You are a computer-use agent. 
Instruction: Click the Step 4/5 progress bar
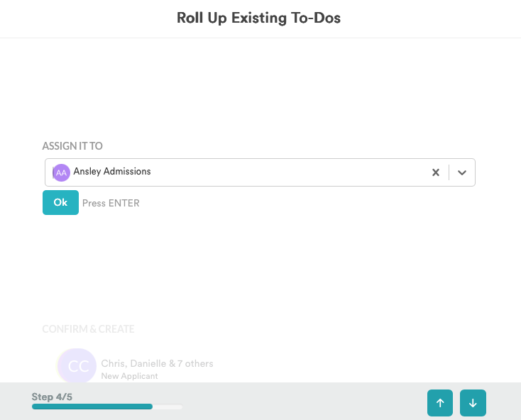[107, 407]
